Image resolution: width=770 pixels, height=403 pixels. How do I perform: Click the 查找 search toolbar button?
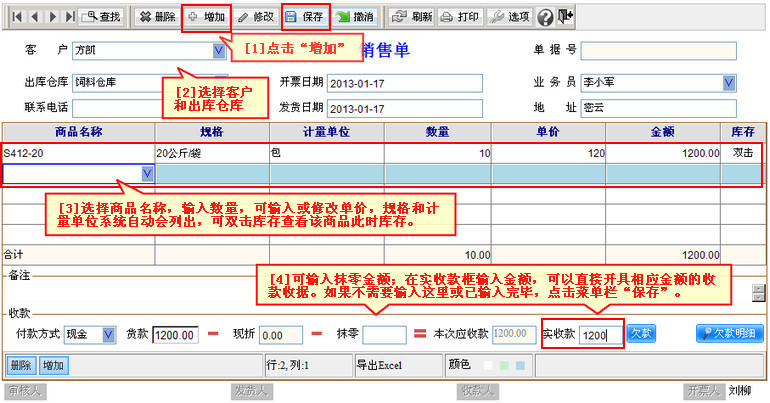point(101,17)
